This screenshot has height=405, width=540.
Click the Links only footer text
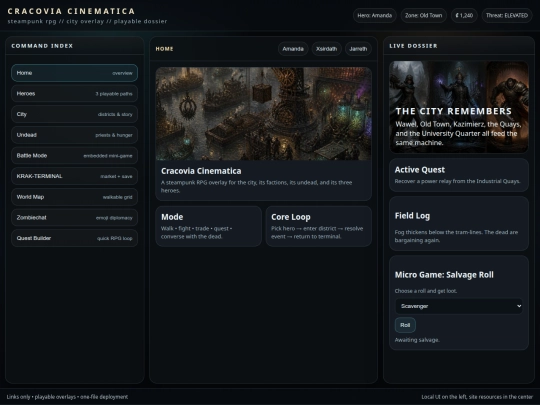(67, 397)
